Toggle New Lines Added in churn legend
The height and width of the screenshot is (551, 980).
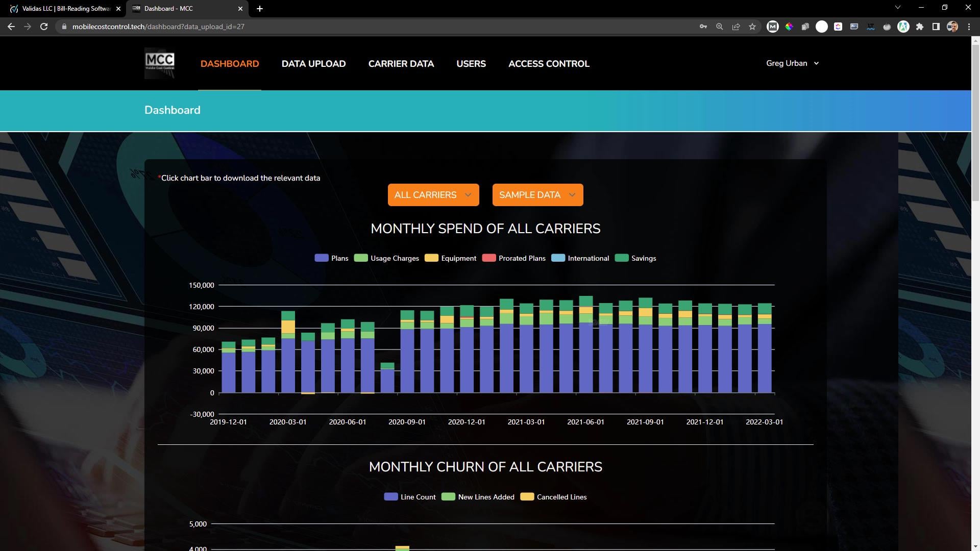478,497
